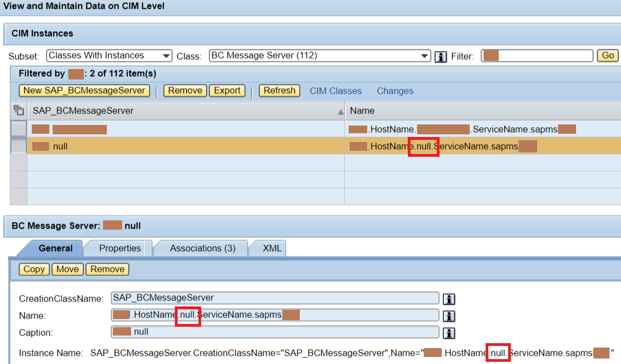Open the Subset dropdown
This screenshot has height=364, width=621.
click(x=109, y=55)
